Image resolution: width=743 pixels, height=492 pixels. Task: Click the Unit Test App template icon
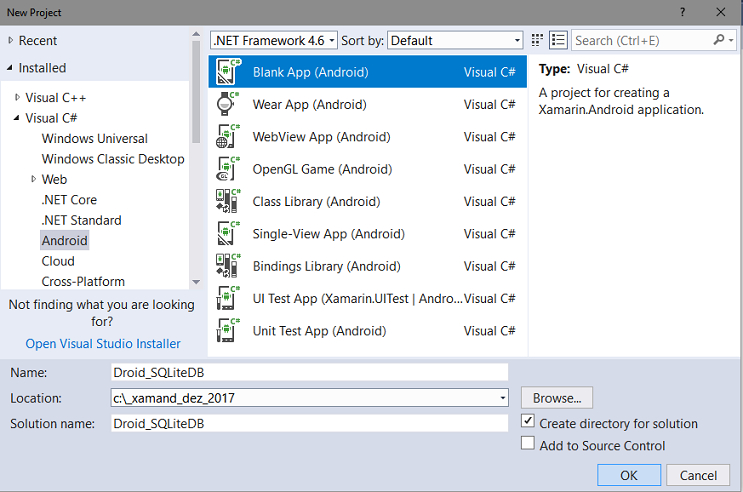228,330
